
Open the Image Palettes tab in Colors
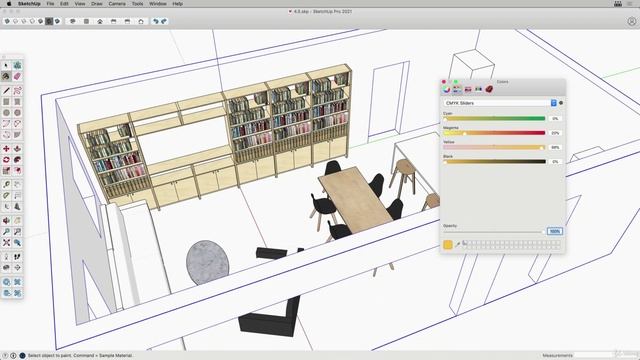point(478,89)
